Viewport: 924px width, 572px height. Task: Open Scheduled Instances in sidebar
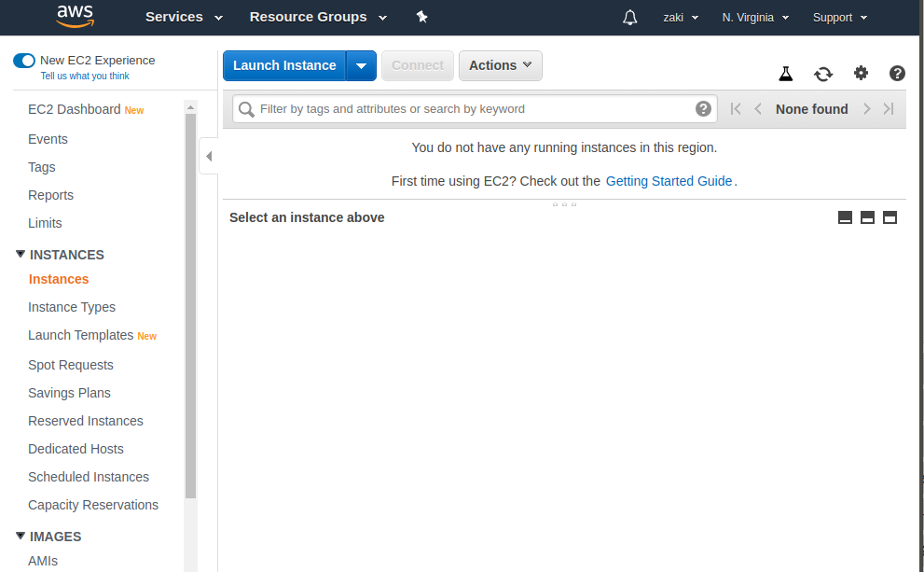(89, 477)
